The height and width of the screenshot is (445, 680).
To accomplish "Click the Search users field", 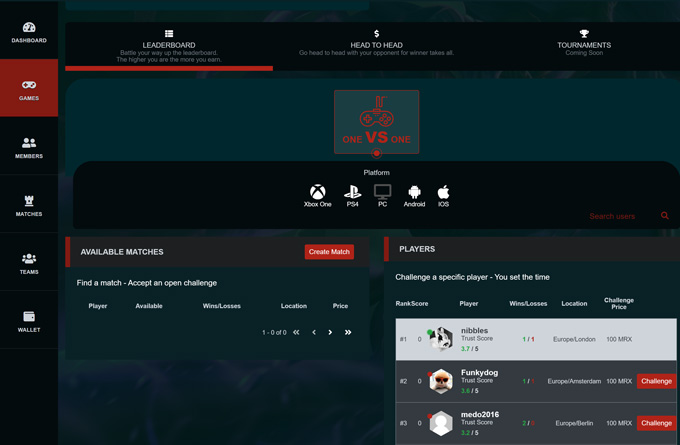I will (620, 216).
